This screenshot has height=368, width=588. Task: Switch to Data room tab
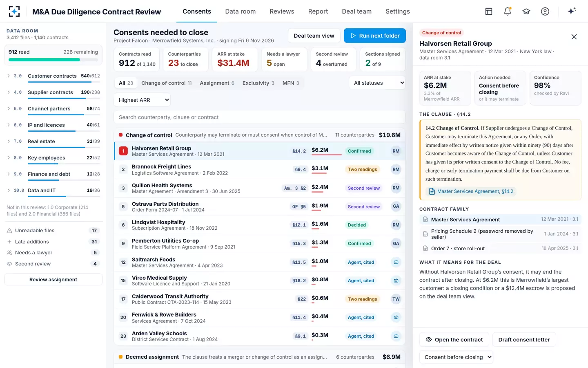point(241,11)
